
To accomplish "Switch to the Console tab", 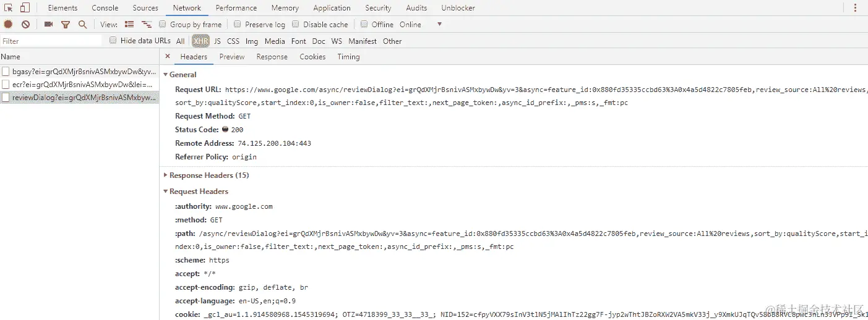I will tap(105, 8).
